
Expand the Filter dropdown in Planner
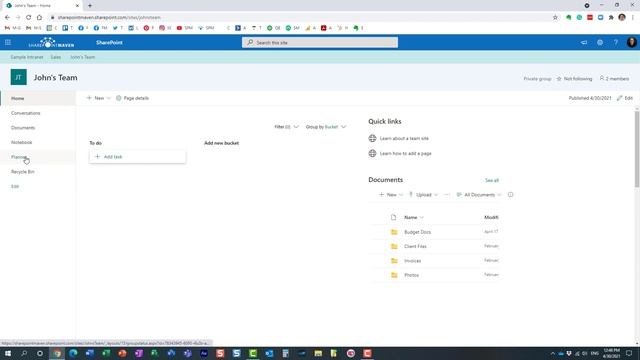[x=287, y=127]
